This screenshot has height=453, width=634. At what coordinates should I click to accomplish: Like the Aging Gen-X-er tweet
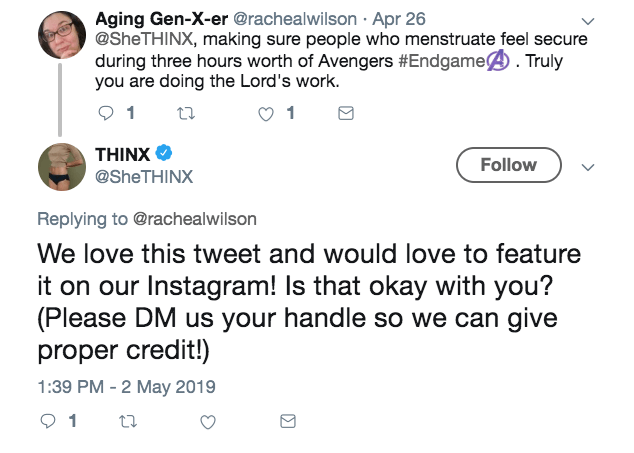point(266,114)
